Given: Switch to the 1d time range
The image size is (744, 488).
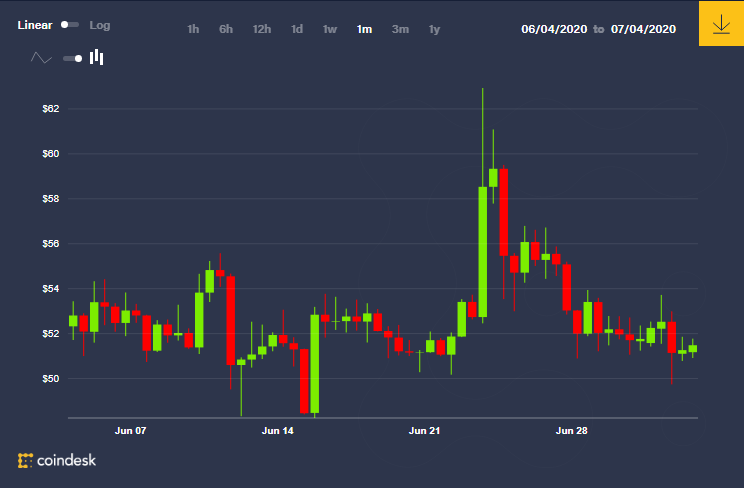Looking at the screenshot, I should (297, 29).
